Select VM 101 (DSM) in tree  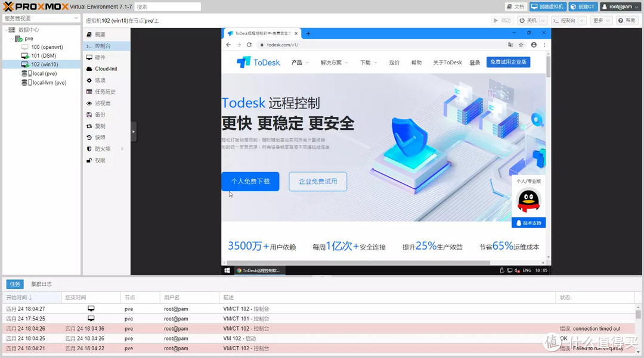coord(44,56)
